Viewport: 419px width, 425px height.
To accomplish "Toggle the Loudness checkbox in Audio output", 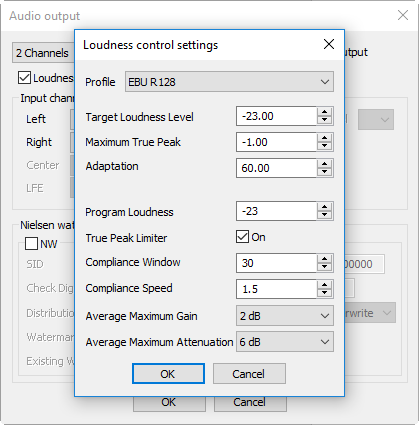I will 24,78.
